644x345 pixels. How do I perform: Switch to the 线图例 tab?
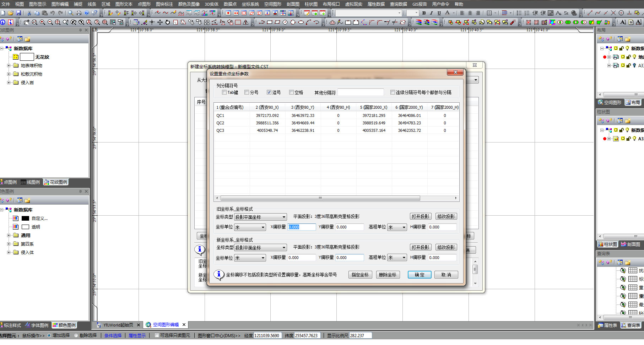[x=30, y=182]
